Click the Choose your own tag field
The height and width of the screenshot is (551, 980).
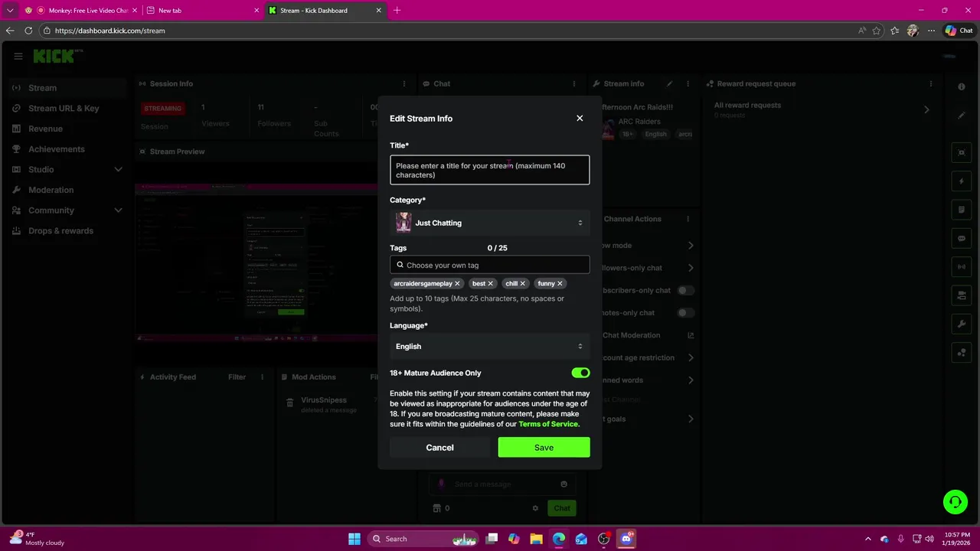(x=490, y=265)
